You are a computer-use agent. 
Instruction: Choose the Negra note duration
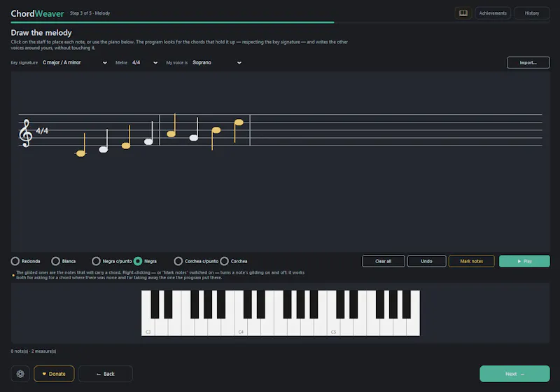146,261
